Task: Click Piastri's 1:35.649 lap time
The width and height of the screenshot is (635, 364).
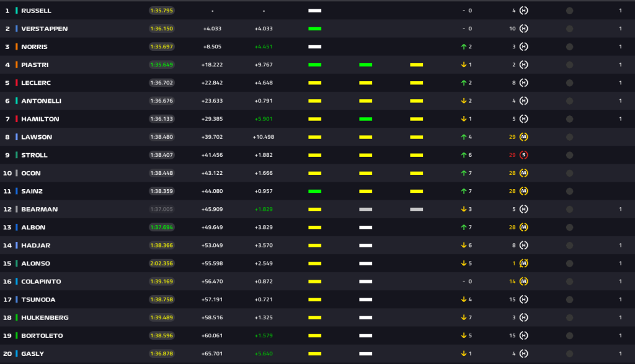Action: pos(162,64)
